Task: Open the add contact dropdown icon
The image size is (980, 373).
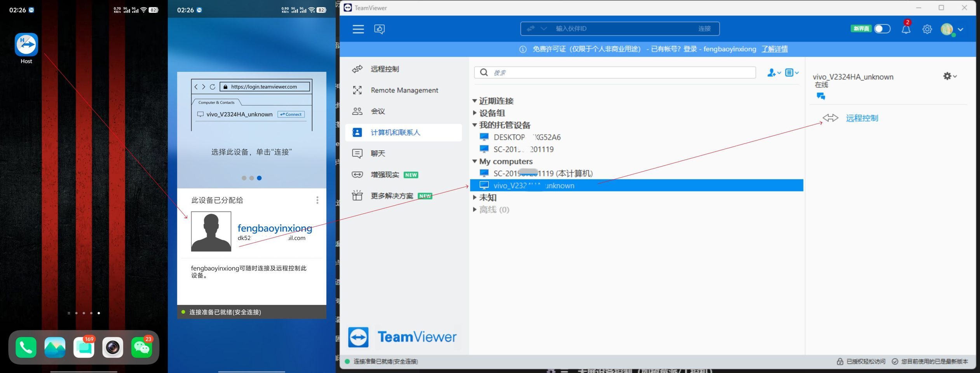Action: 774,73
